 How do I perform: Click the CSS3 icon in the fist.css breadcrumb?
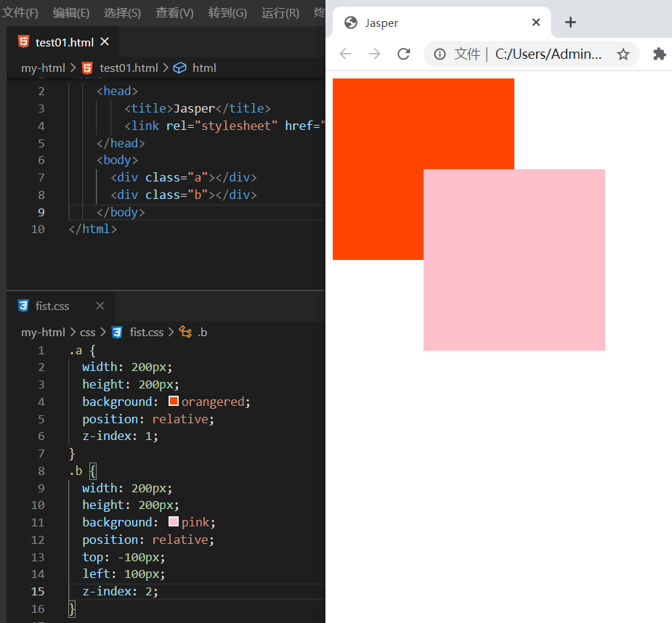117,333
